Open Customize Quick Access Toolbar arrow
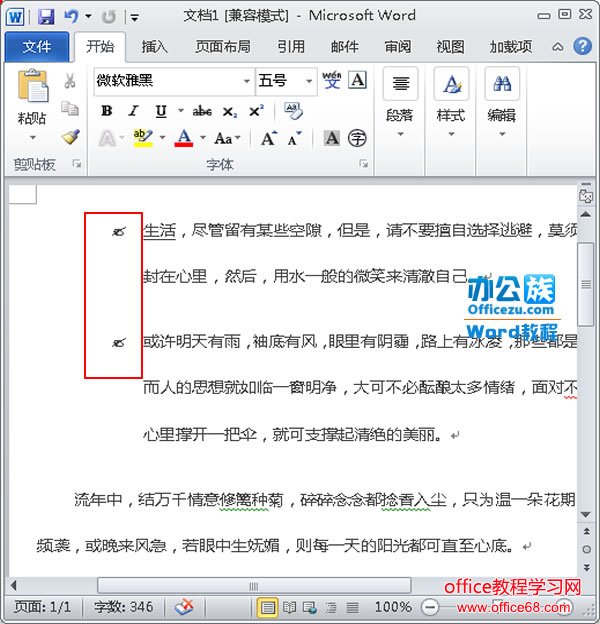 click(134, 18)
